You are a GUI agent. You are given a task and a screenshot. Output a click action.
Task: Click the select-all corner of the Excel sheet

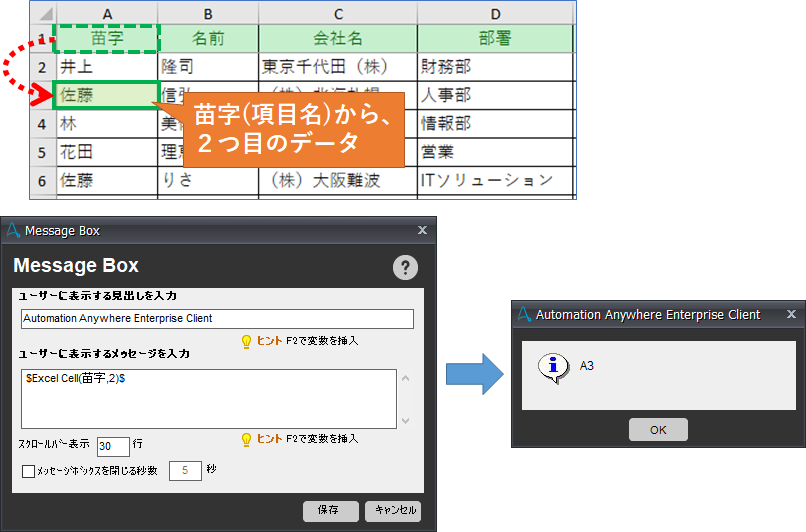(x=43, y=14)
